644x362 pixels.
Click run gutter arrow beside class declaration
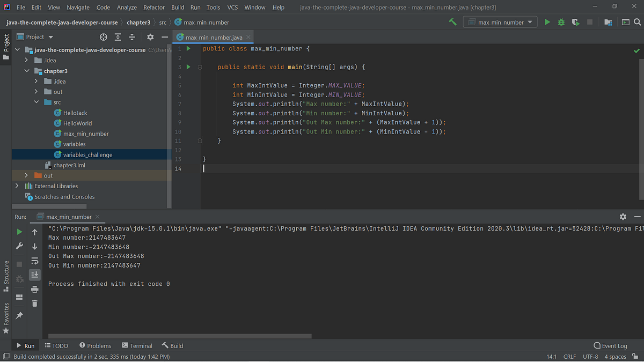tap(188, 49)
